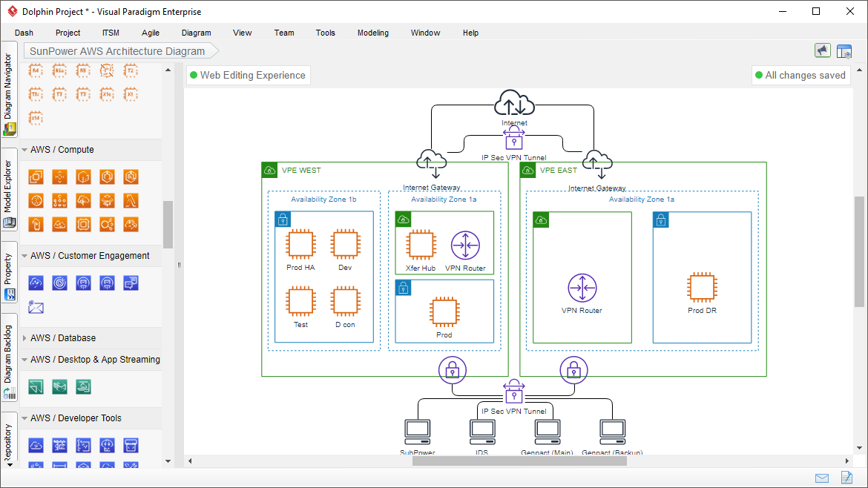This screenshot has width=868, height=488.
Task: Open the Modeling menu
Action: 372,33
